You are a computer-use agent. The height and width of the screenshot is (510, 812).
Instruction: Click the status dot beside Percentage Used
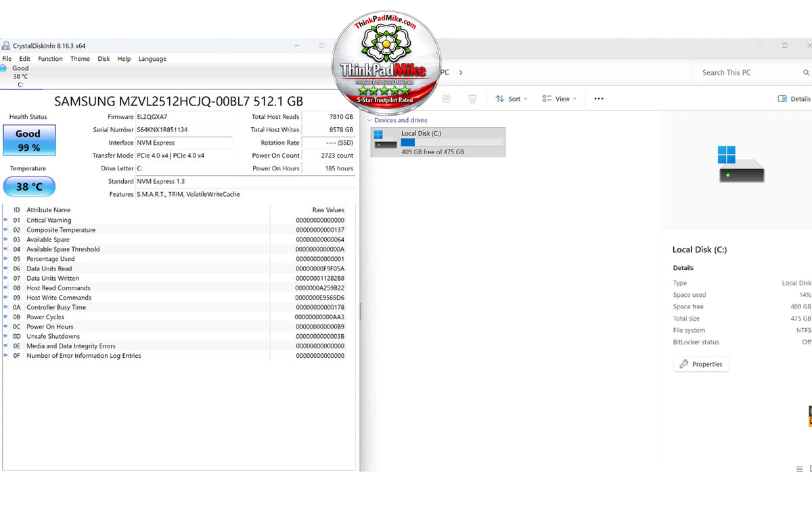[x=6, y=258]
